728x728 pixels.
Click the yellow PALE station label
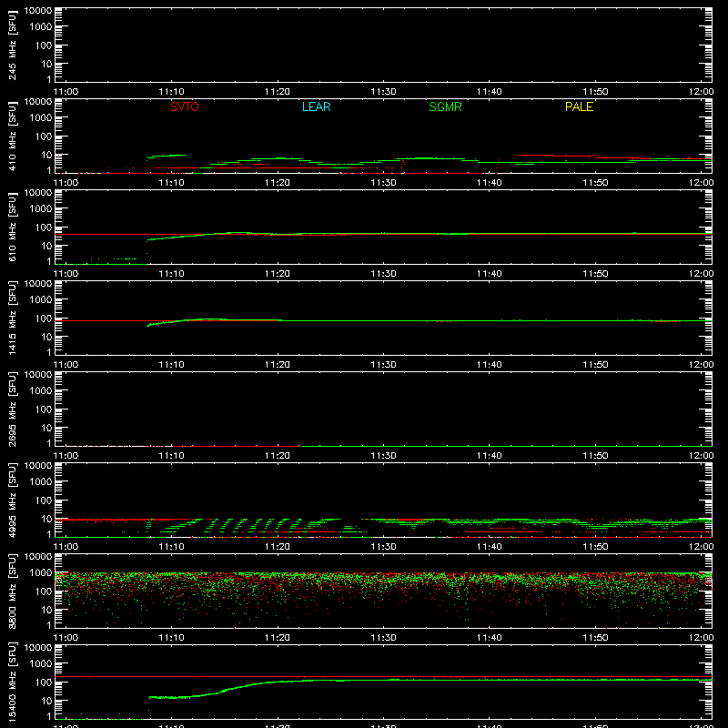579,106
